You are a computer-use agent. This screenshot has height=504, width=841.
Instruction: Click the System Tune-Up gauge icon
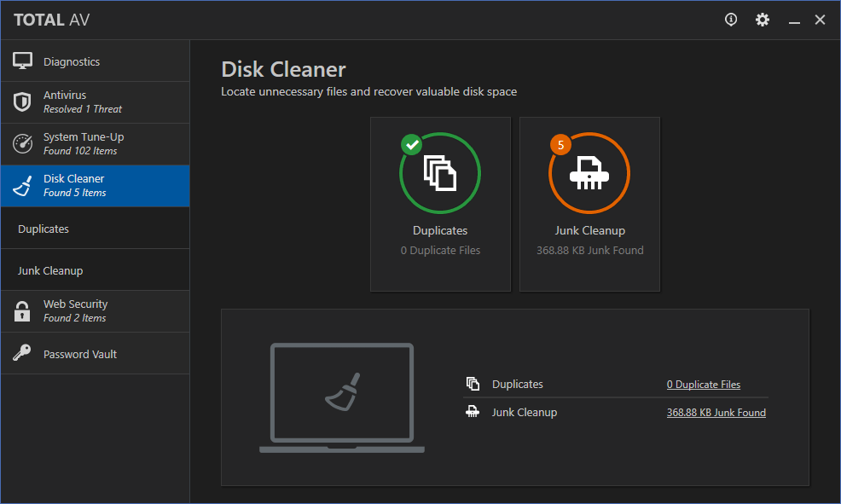coord(22,143)
